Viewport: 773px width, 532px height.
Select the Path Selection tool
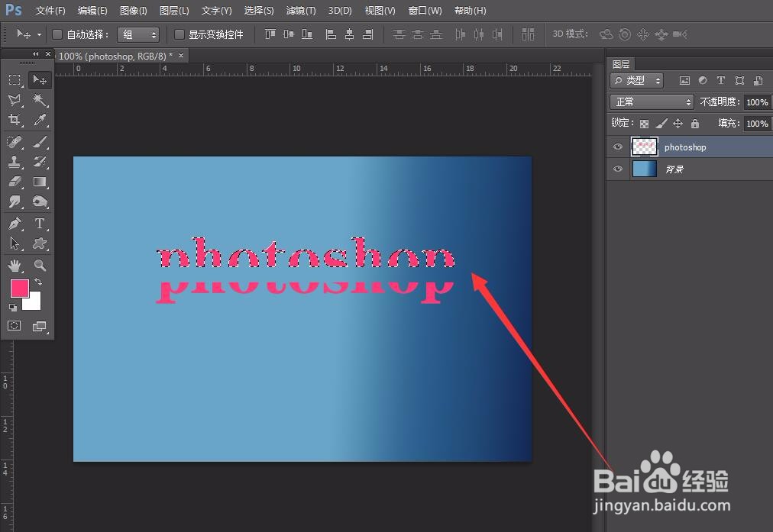[15, 243]
